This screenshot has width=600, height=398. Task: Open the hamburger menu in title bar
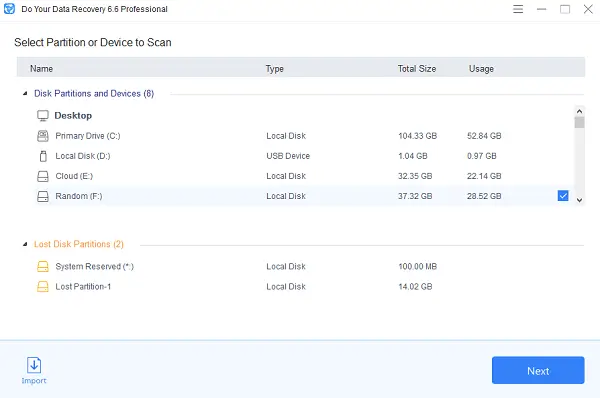point(518,9)
